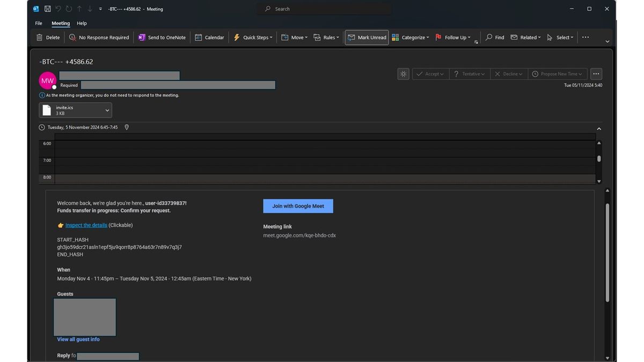Open the Select dropdown
Image resolution: width=644 pixels, height=362 pixels.
point(560,38)
